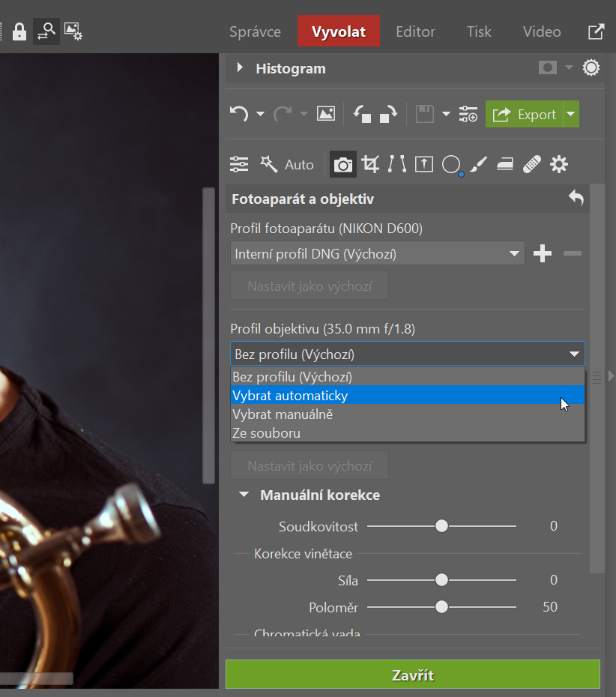Image resolution: width=616 pixels, height=697 pixels.
Task: Open the image settings gear icon
Action: 73,31
